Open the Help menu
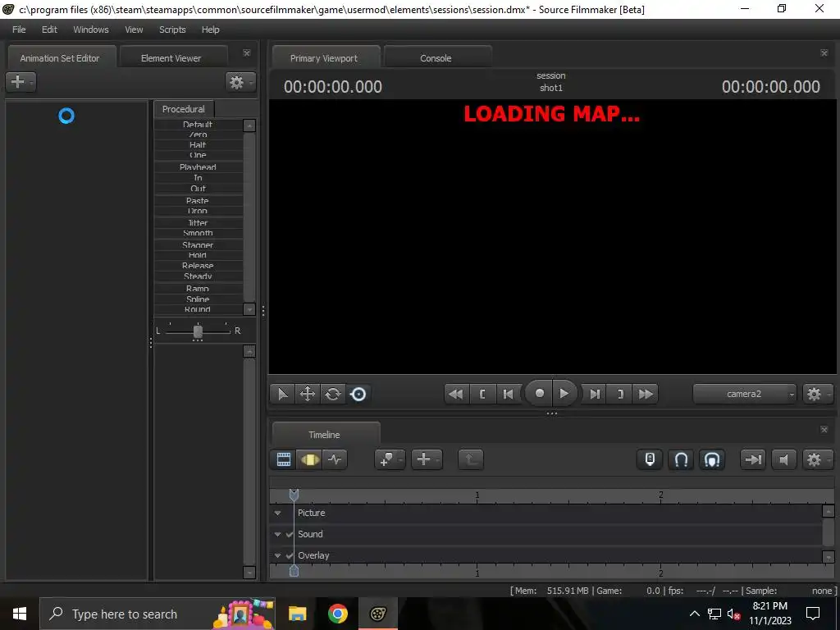Screen dimensions: 840x630 click(x=211, y=30)
